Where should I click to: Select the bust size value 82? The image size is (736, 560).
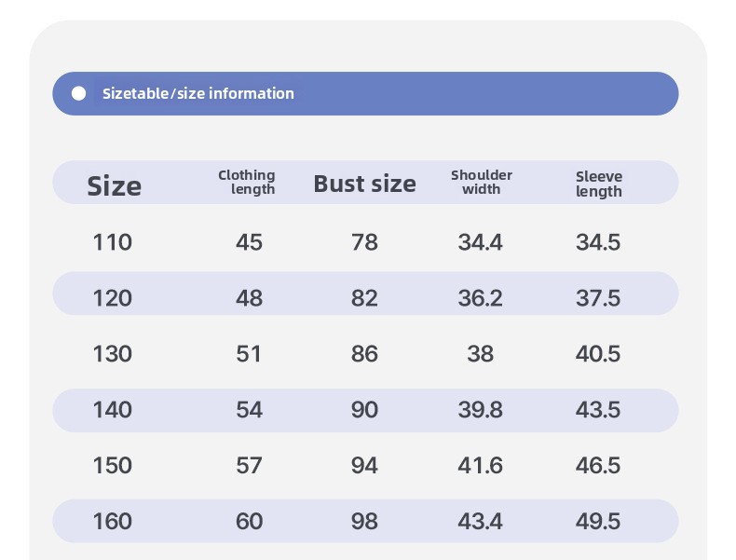[364, 298]
